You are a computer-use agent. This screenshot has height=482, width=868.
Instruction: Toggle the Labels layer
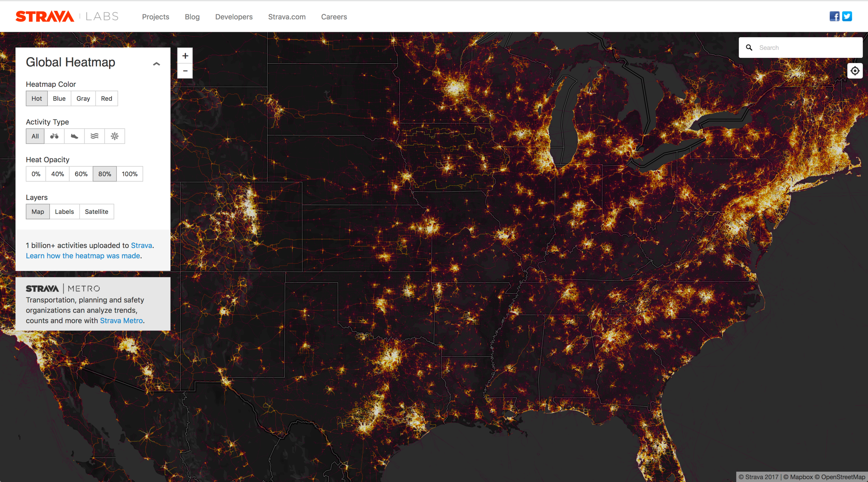[64, 212]
